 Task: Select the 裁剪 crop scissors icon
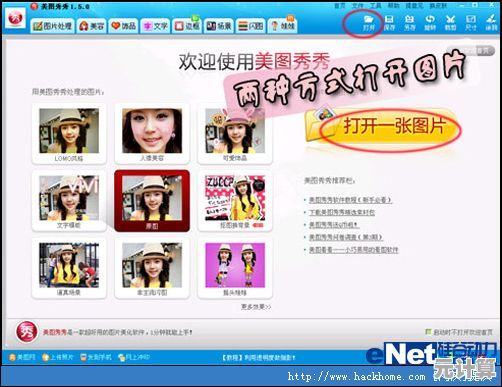450,23
